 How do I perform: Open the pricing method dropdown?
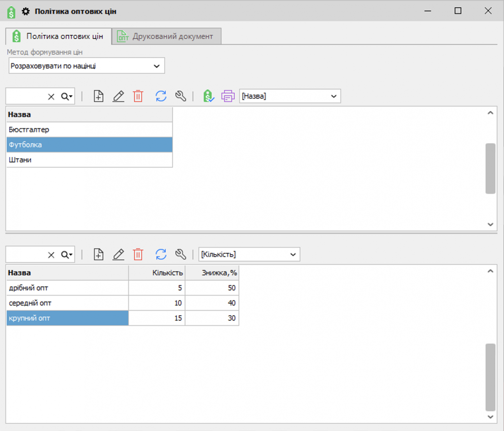pos(156,66)
